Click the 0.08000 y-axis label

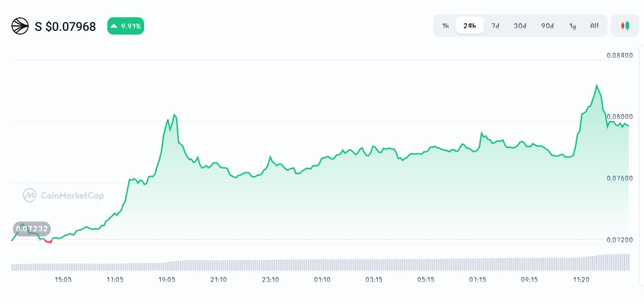pos(619,117)
